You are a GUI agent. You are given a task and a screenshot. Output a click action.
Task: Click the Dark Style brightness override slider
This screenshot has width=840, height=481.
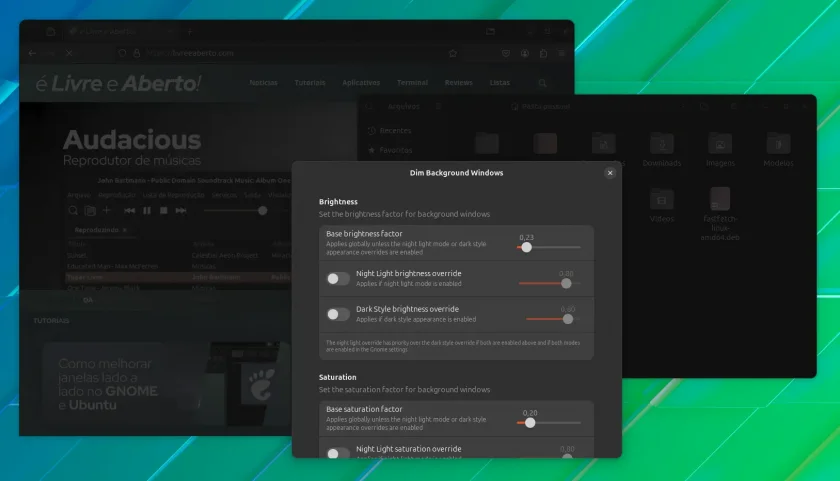tap(553, 319)
